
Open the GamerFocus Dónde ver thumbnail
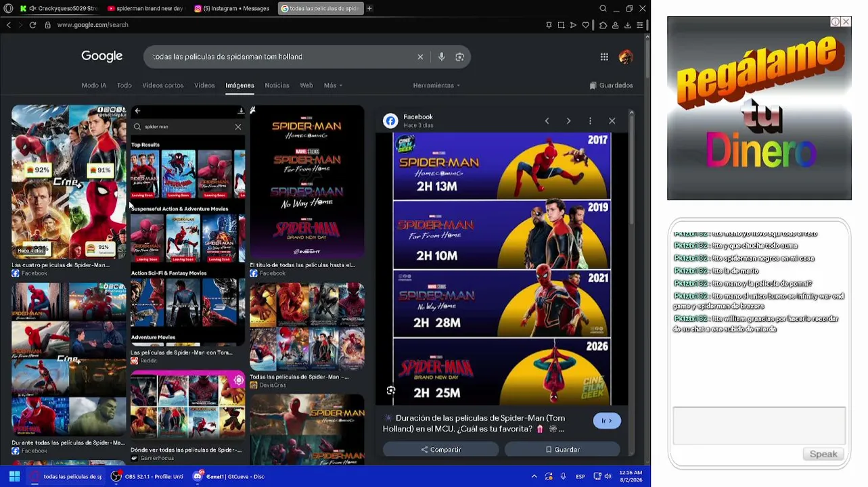(x=188, y=407)
